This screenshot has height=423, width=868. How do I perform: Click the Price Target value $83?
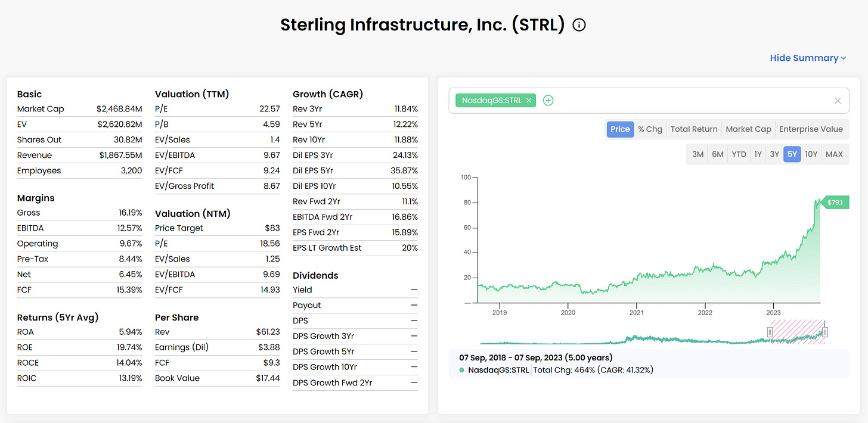click(x=272, y=228)
